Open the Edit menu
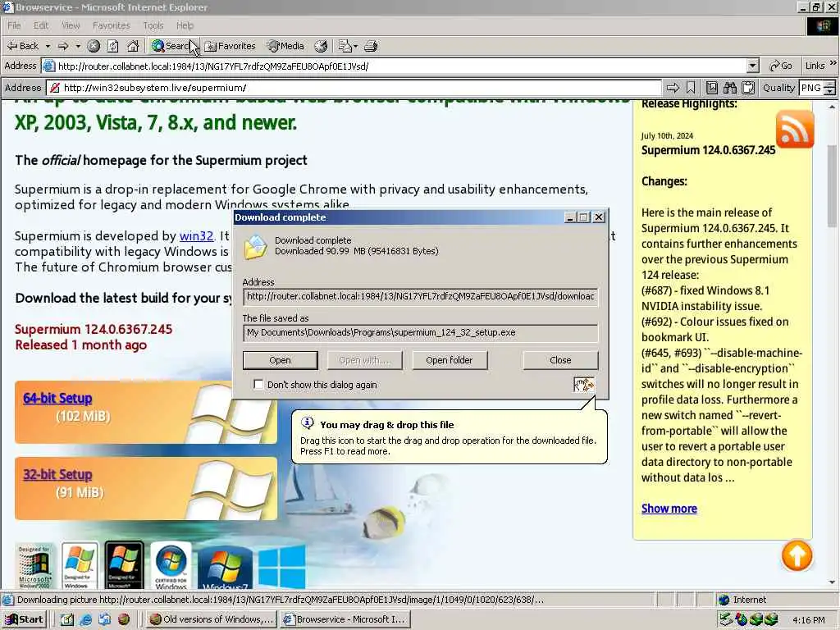The width and height of the screenshot is (840, 630). click(x=41, y=25)
